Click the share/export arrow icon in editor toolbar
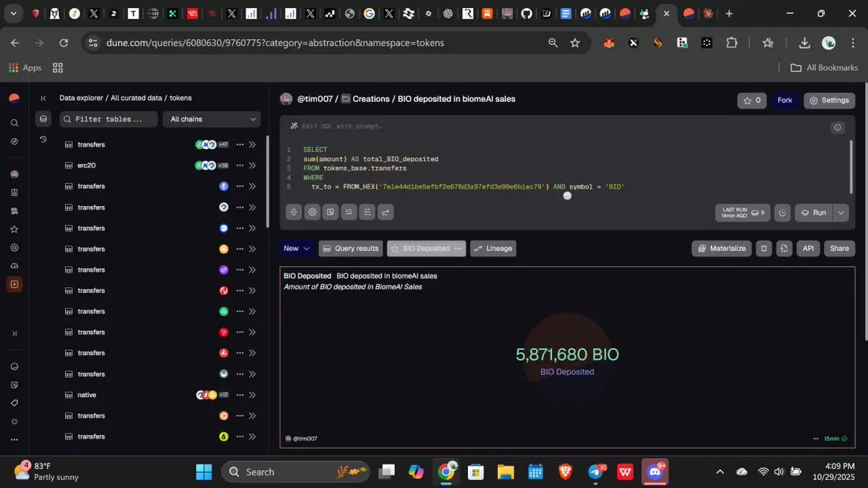The height and width of the screenshot is (488, 868). (386, 212)
